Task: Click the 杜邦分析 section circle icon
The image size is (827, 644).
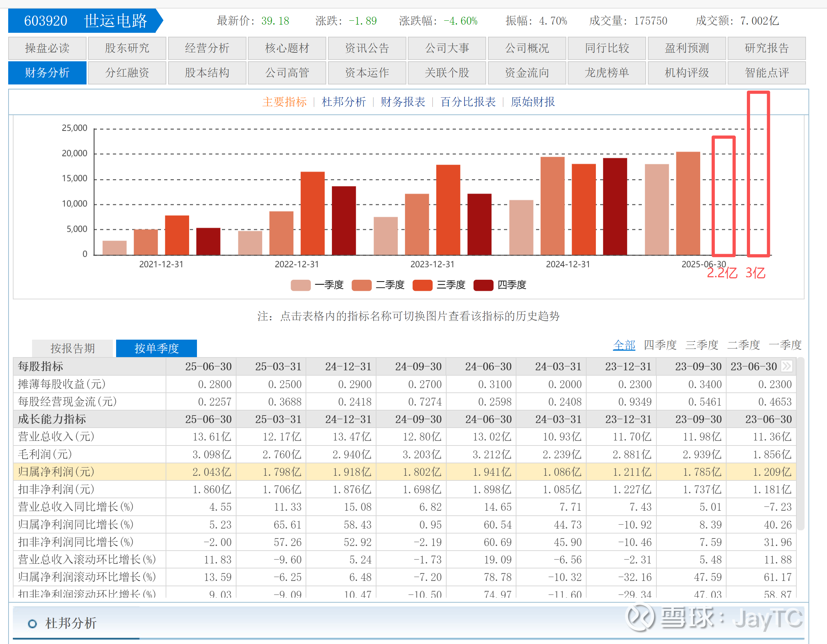Action: point(32,624)
